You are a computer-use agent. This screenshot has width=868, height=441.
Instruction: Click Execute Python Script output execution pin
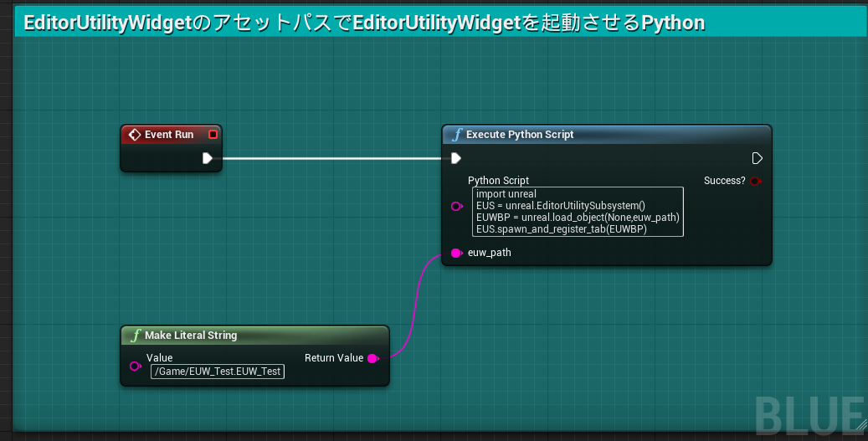click(757, 158)
